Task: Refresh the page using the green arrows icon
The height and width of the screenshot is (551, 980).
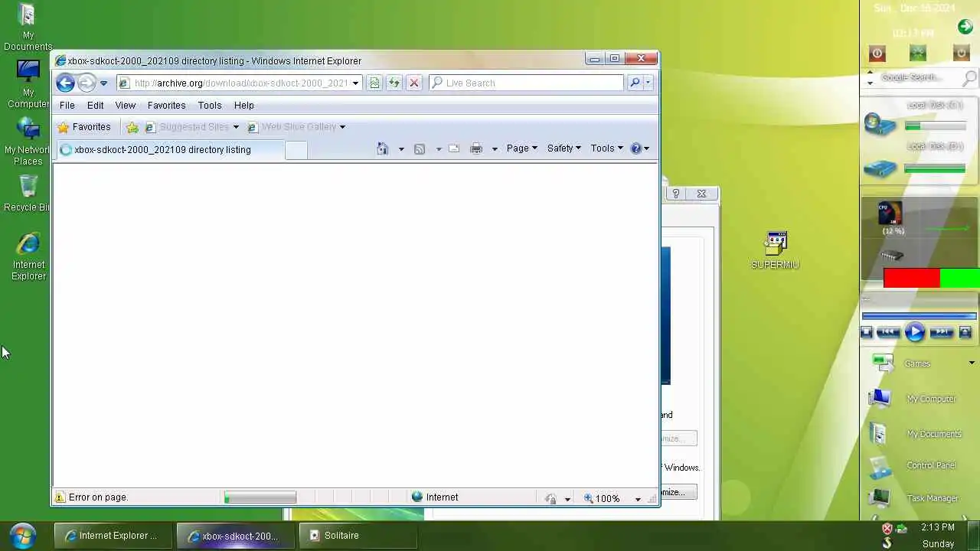Action: point(394,83)
